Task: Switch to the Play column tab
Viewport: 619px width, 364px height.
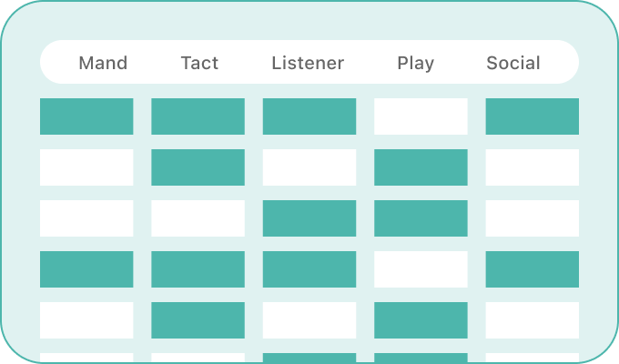Action: (416, 63)
